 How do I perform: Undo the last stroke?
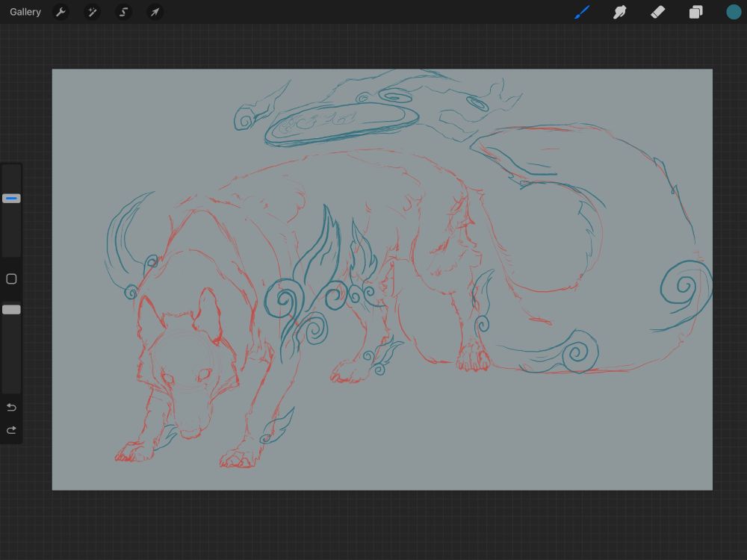[x=11, y=407]
